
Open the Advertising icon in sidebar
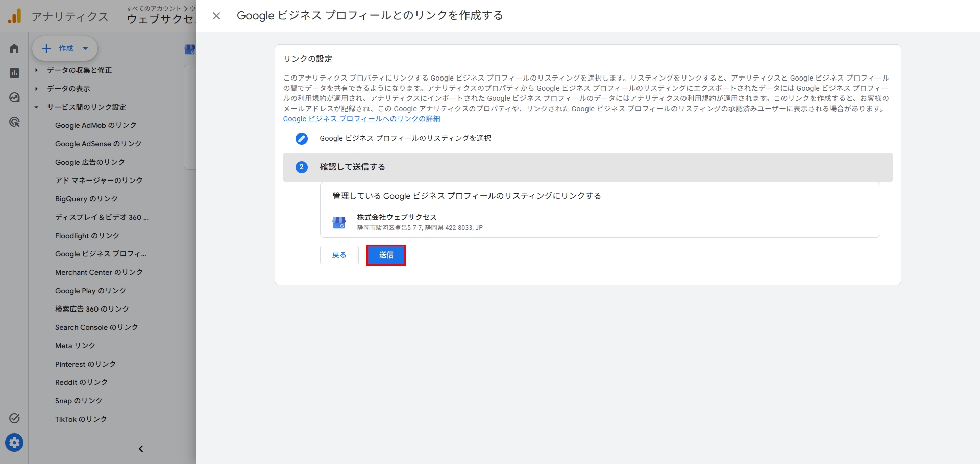[14, 122]
